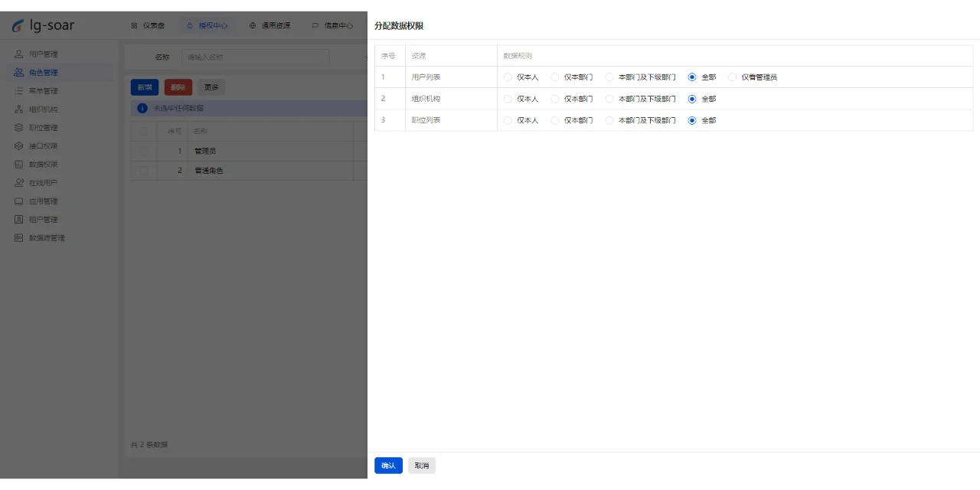
Task: Select 仅看管理员 for 用户列表 row
Action: (x=733, y=77)
